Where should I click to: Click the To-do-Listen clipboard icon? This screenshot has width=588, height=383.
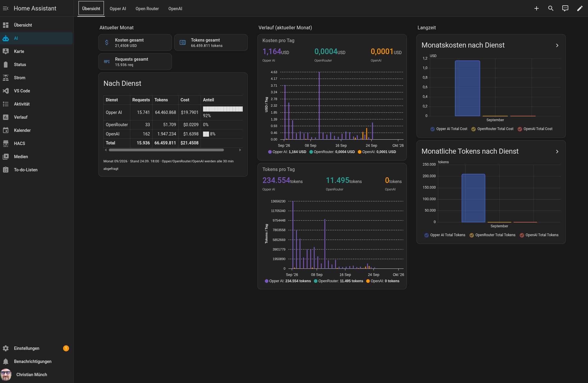click(x=6, y=170)
